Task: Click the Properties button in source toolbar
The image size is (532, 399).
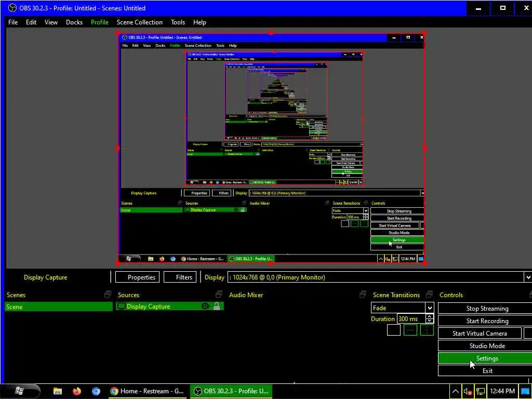Action: click(138, 277)
